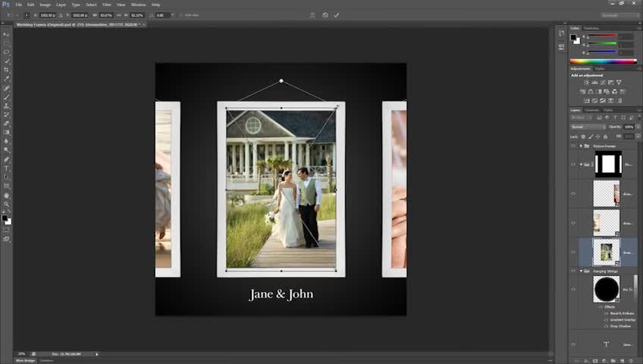Screen dimensions: 643x364
Task: Select the Rectangular Marquee tool
Action: point(6,43)
